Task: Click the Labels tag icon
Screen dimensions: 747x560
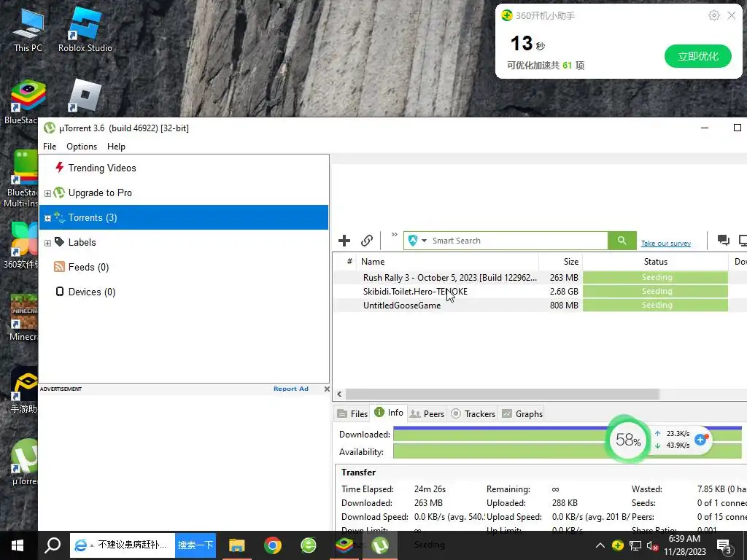Action: tap(59, 242)
